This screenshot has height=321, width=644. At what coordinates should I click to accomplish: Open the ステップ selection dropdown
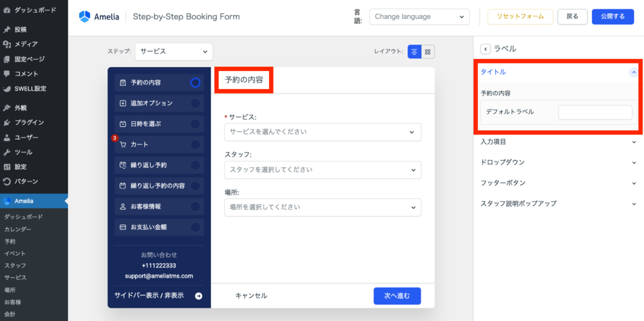click(174, 52)
